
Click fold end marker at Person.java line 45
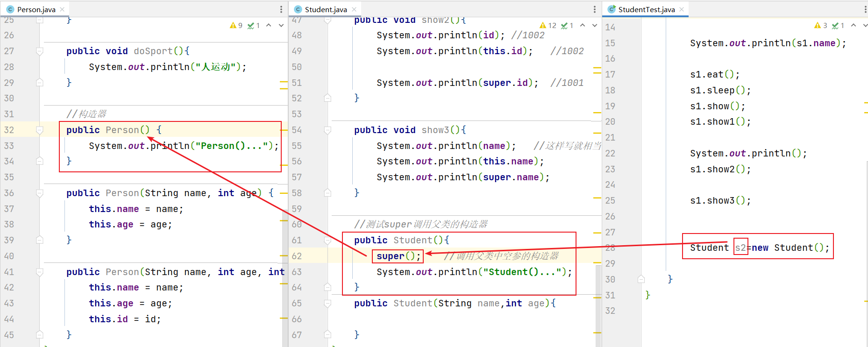(x=40, y=335)
